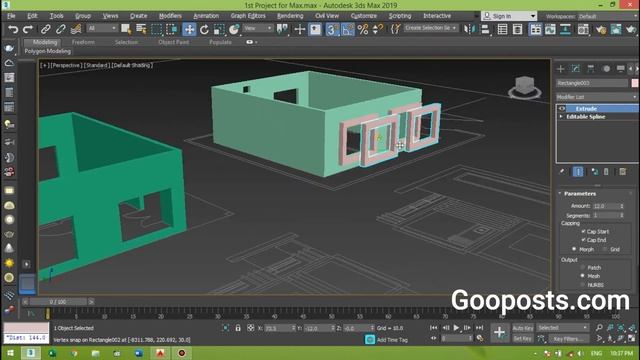Click the Set Keys large plus button
This screenshot has height=360, width=640.
(x=499, y=332)
